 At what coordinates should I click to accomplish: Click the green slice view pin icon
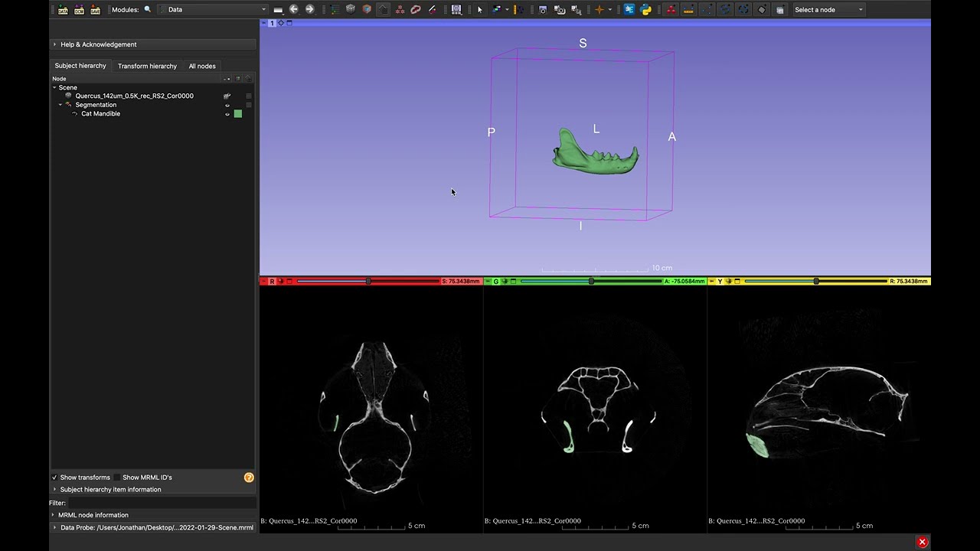pyautogui.click(x=487, y=282)
